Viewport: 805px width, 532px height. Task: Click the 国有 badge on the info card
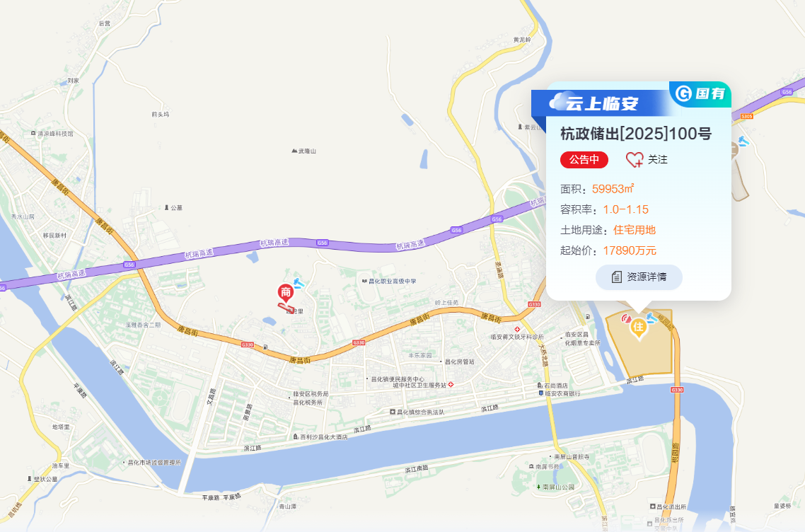tap(700, 93)
